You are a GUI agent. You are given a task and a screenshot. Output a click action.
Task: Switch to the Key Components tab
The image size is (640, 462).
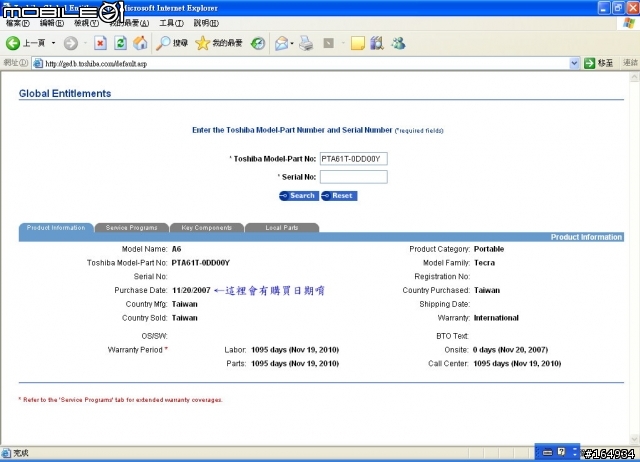click(x=207, y=228)
